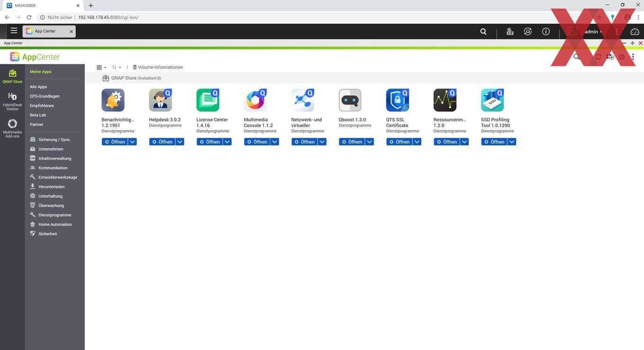Open the background tasks icon in QTS header

(x=510, y=32)
